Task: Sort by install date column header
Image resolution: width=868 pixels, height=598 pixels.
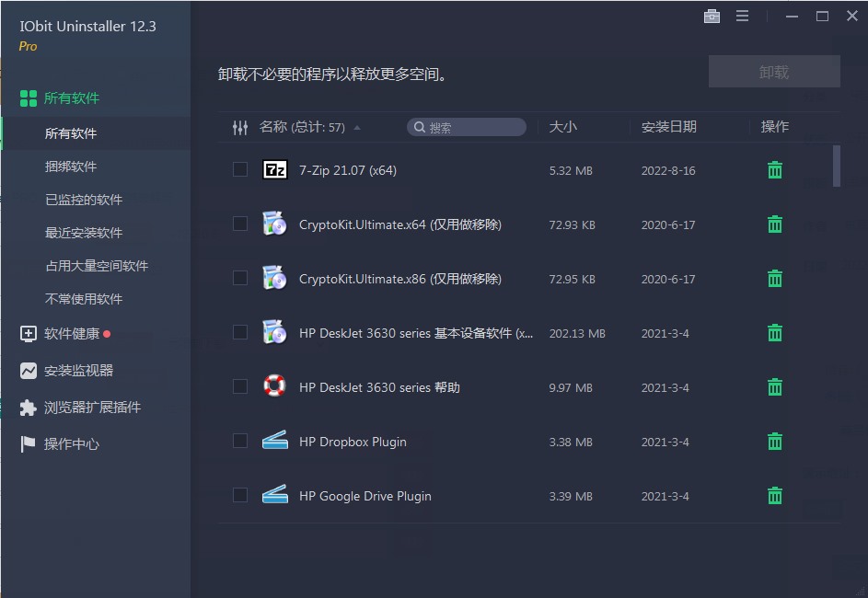Action: tap(669, 127)
